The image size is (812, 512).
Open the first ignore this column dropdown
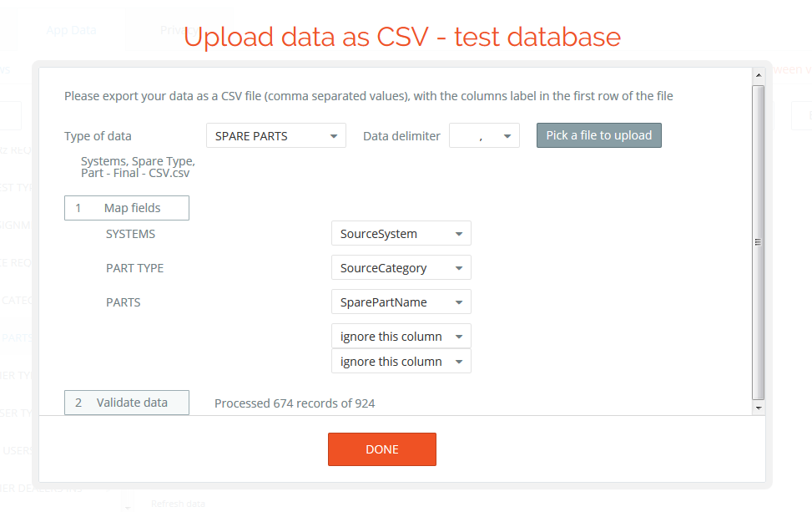(401, 337)
